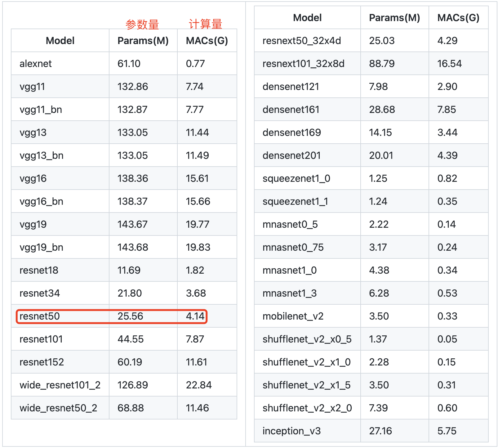Select wide_resnet50_2 model name

point(58,408)
